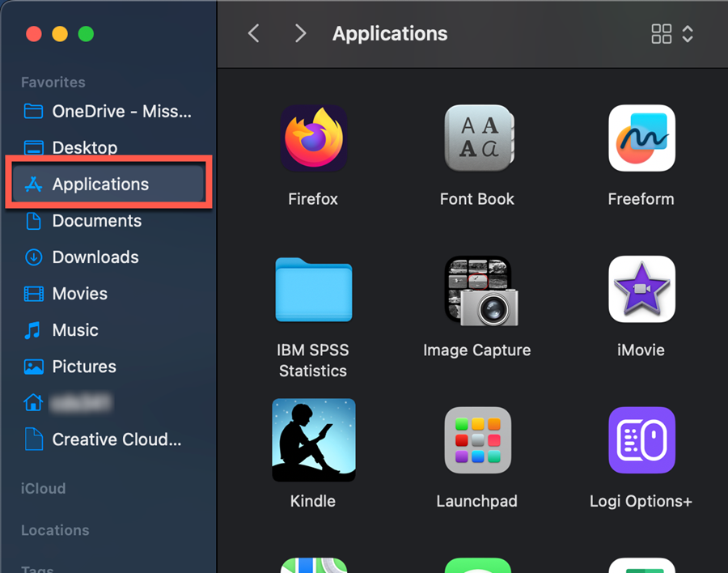Image resolution: width=728 pixels, height=573 pixels.
Task: Go back with the left chevron button
Action: pyautogui.click(x=254, y=33)
